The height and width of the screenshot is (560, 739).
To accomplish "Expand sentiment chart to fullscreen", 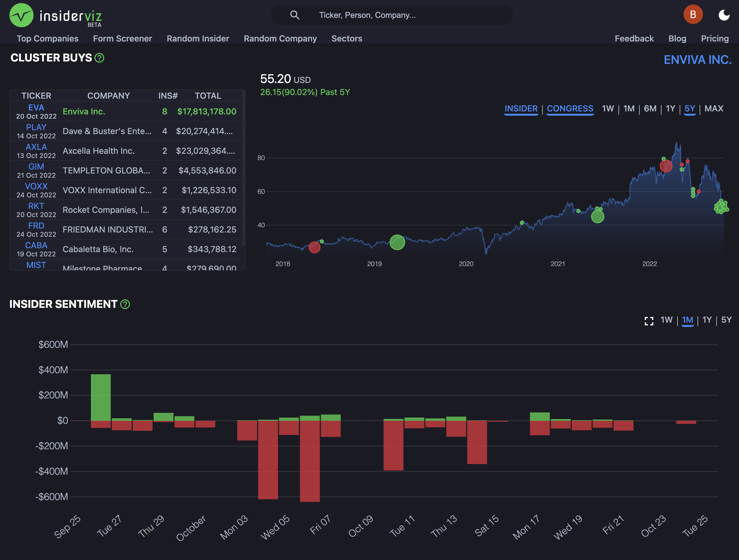I will [649, 321].
